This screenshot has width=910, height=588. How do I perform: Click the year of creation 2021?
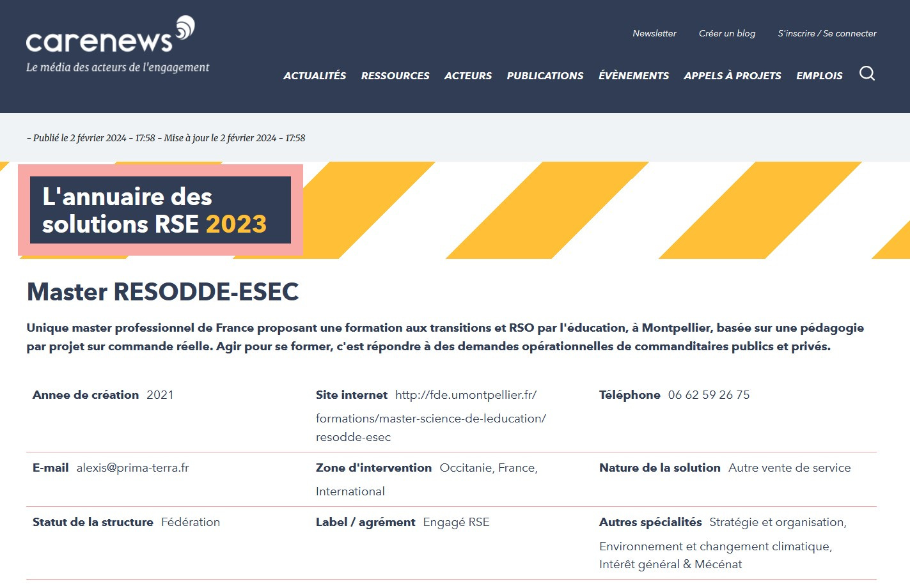[160, 395]
